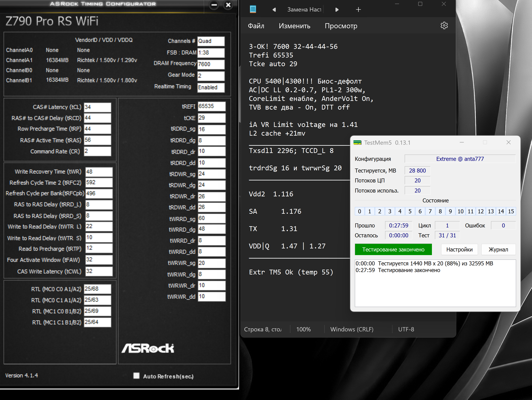Open the Журнал button in TestMem5
The image size is (532, 400).
[x=498, y=249]
